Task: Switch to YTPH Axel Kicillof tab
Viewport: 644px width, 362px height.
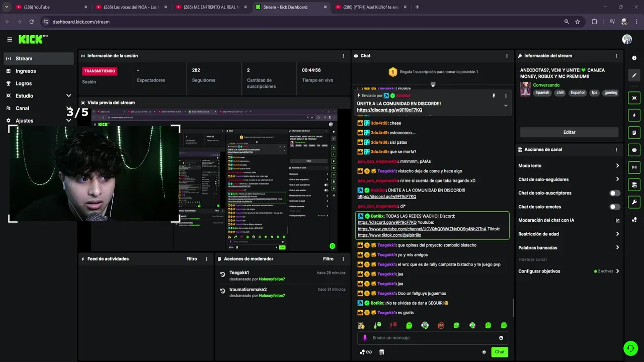Action: pos(371,7)
